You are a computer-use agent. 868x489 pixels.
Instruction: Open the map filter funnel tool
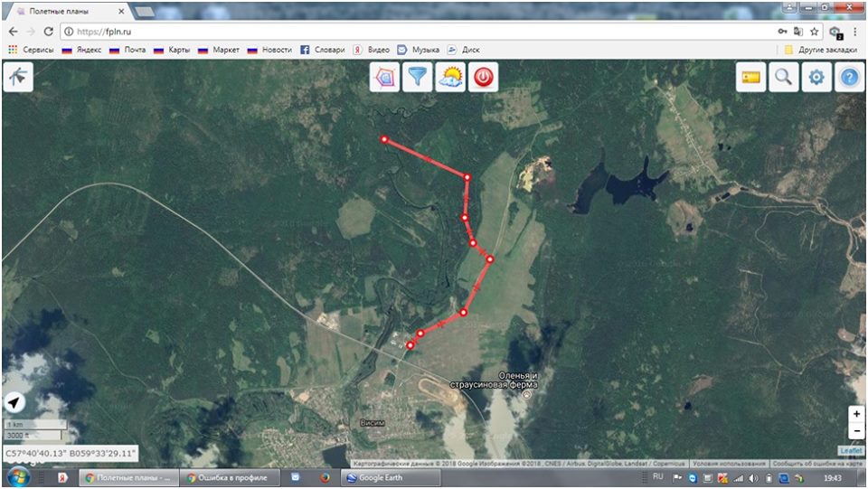417,78
